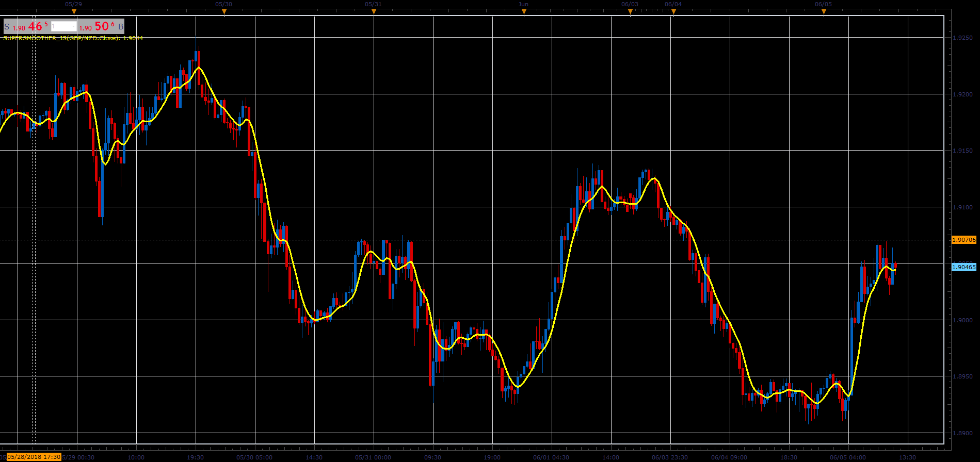Image resolution: width=980 pixels, height=462 pixels.
Task: Click the 1.9150 price axis label
Action: point(962,151)
